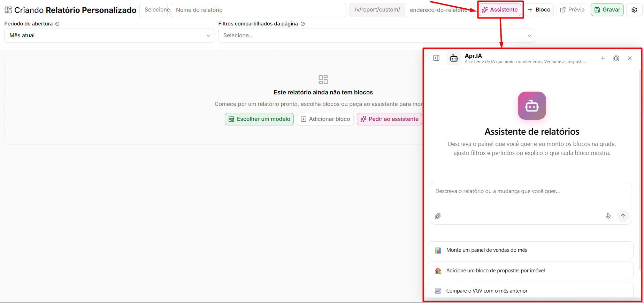Click the Adicionar bloco button
The height and width of the screenshot is (303, 644).
pyautogui.click(x=325, y=119)
